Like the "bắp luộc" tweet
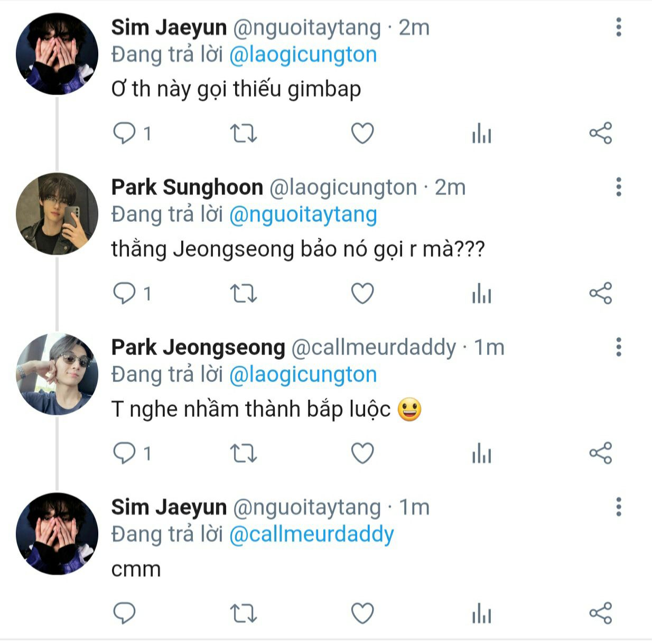The image size is (652, 644). (362, 453)
